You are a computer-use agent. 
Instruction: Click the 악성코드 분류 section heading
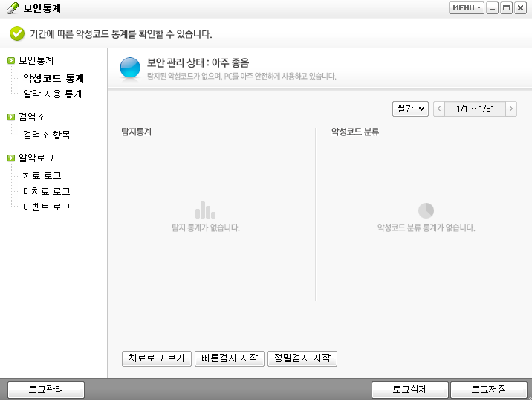point(355,132)
